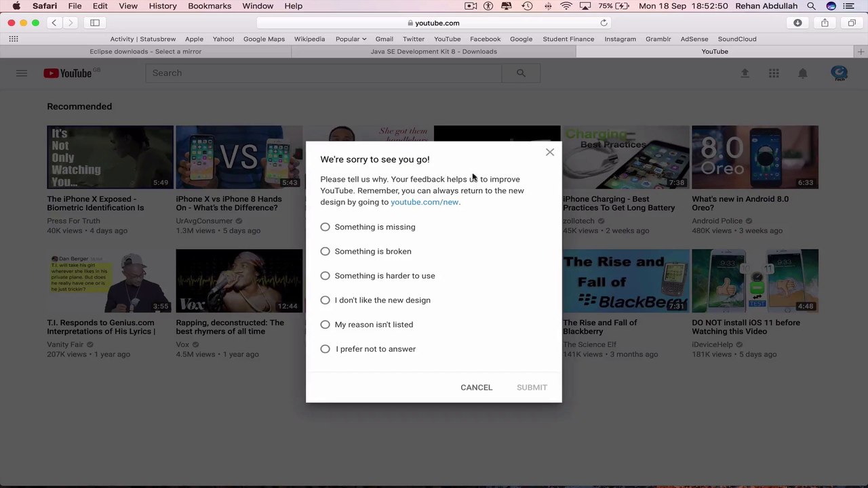This screenshot has height=488, width=868.
Task: Open the Siri icon in menu bar
Action: pyautogui.click(x=831, y=6)
